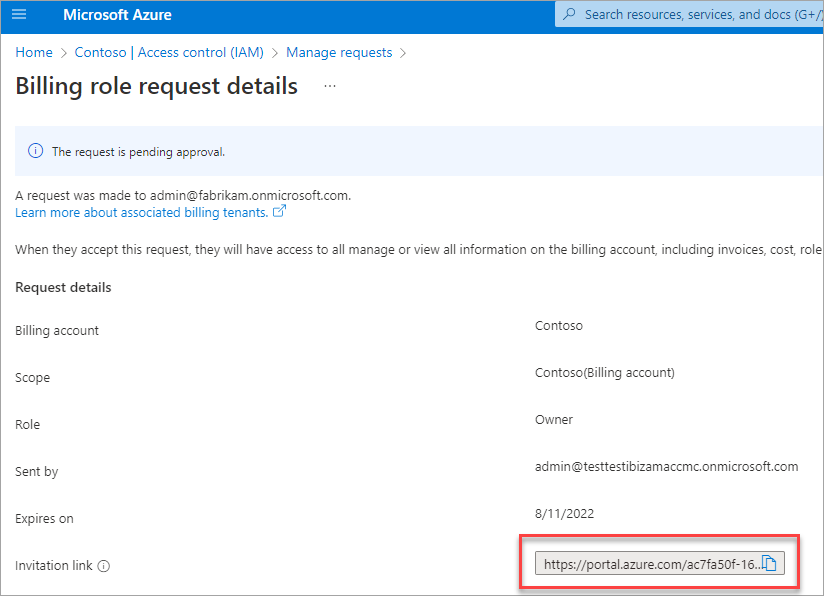Click the search magnifier icon
The image size is (824, 596).
tap(570, 15)
